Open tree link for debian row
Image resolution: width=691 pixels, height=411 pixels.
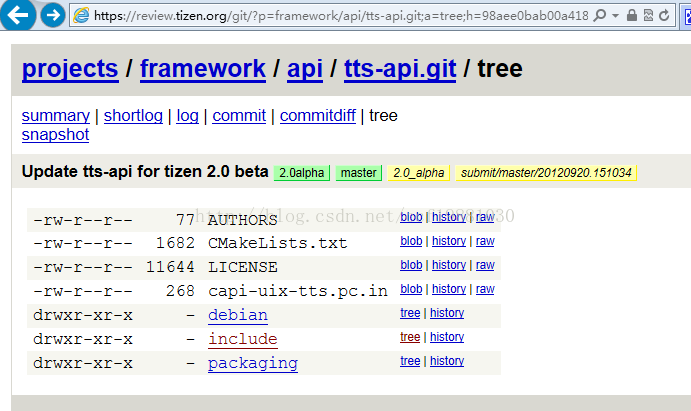coord(410,313)
